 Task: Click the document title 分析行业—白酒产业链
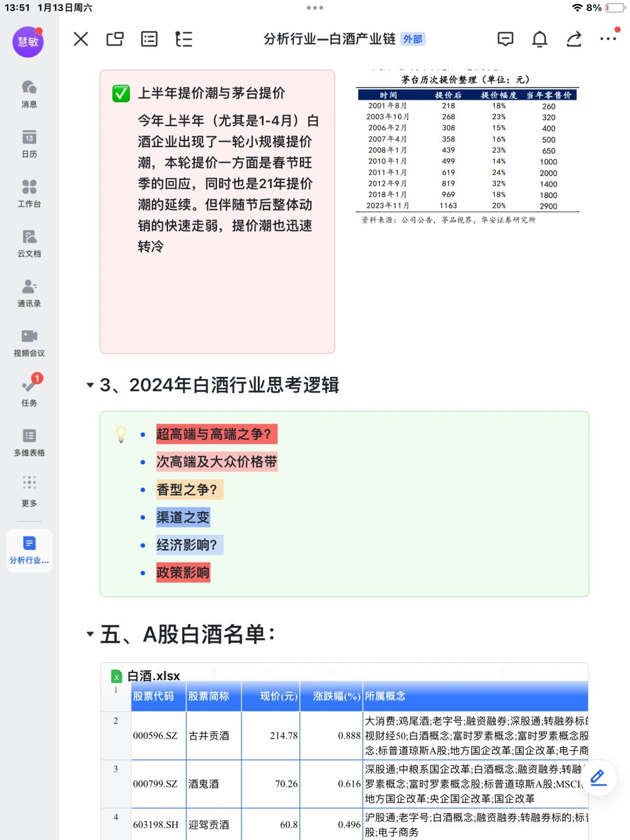tap(330, 39)
